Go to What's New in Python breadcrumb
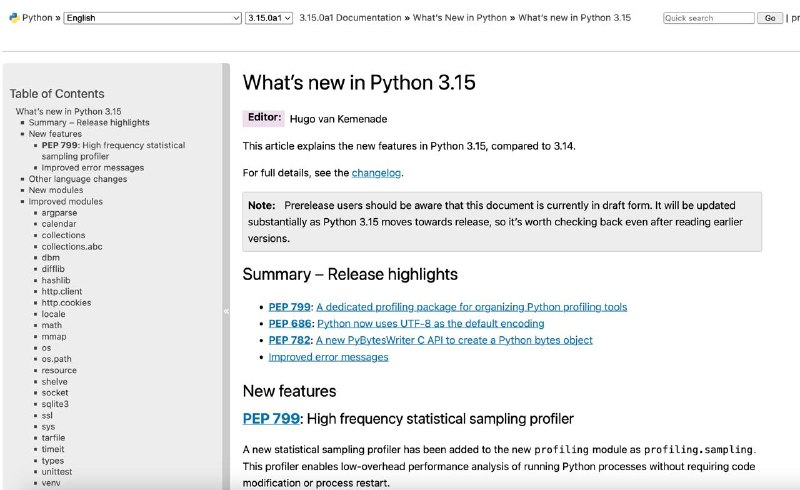This screenshot has height=490, width=800. [x=459, y=18]
